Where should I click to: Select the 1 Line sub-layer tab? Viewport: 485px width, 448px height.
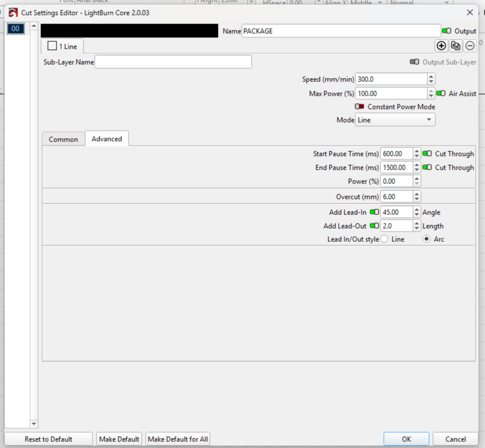pos(63,46)
